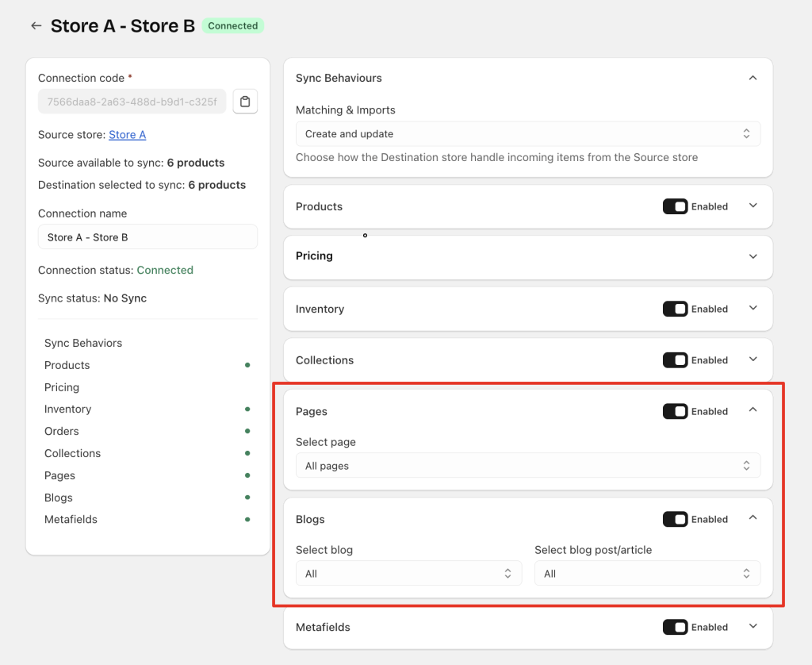The height and width of the screenshot is (665, 812).
Task: Open the Matching & Imports dropdown
Action: [x=527, y=134]
